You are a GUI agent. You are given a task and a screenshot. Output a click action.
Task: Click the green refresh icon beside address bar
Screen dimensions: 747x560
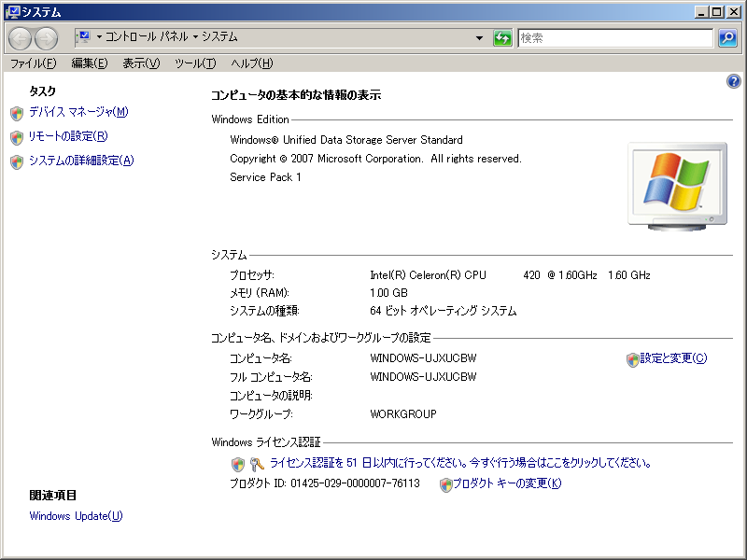click(x=502, y=38)
